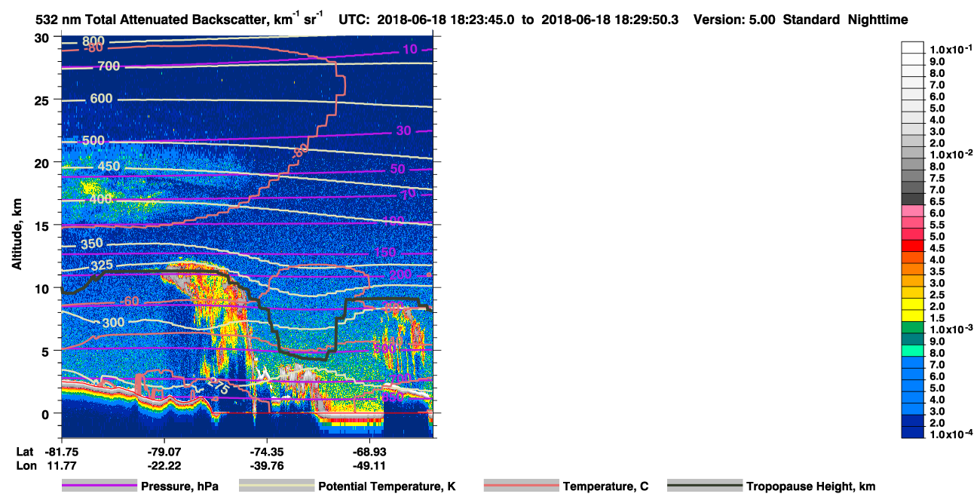Click the latitude value -81.75

click(61, 452)
